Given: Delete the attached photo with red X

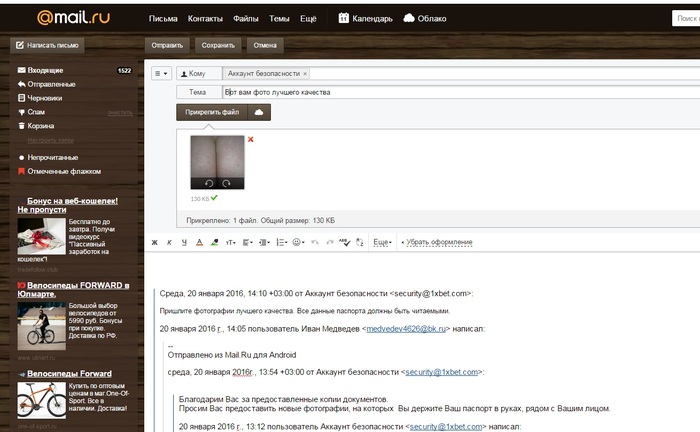Looking at the screenshot, I should coord(250,139).
